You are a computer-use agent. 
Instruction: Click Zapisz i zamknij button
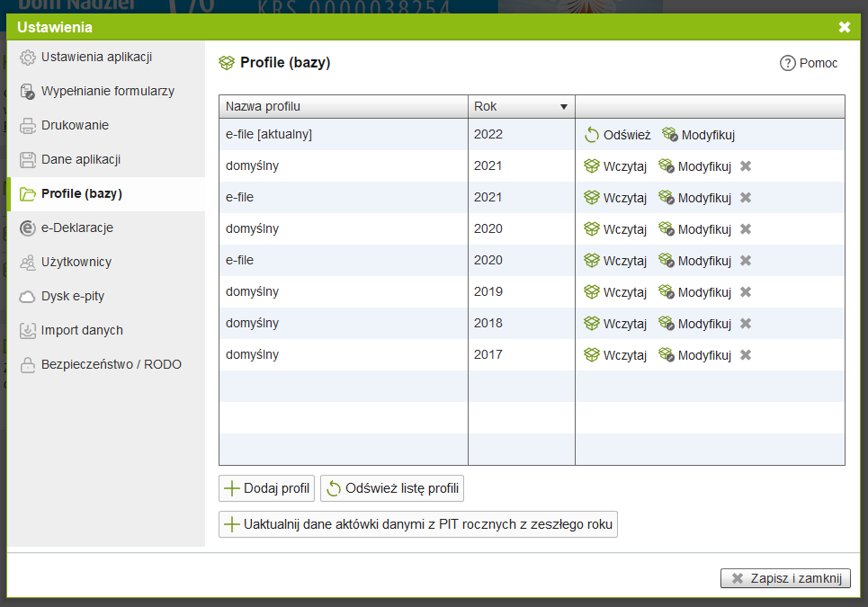tap(785, 578)
